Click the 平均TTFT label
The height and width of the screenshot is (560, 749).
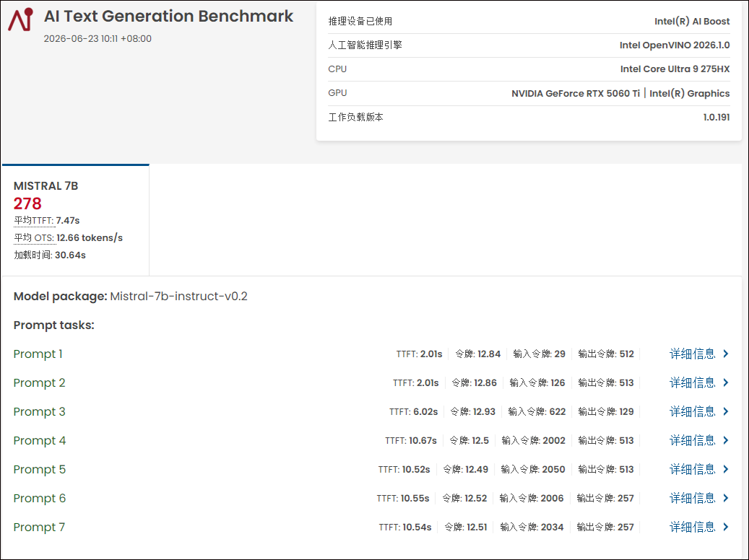tap(33, 221)
